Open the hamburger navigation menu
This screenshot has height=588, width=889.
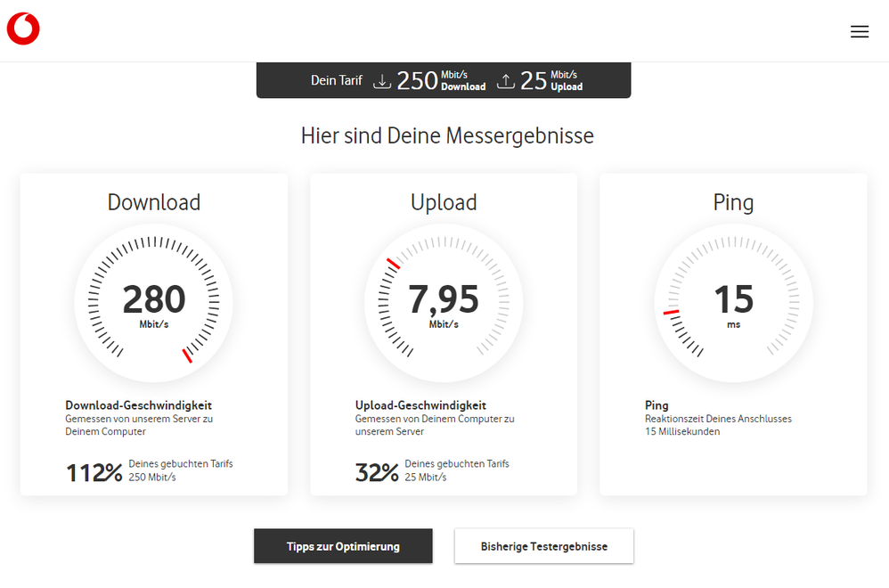click(860, 31)
